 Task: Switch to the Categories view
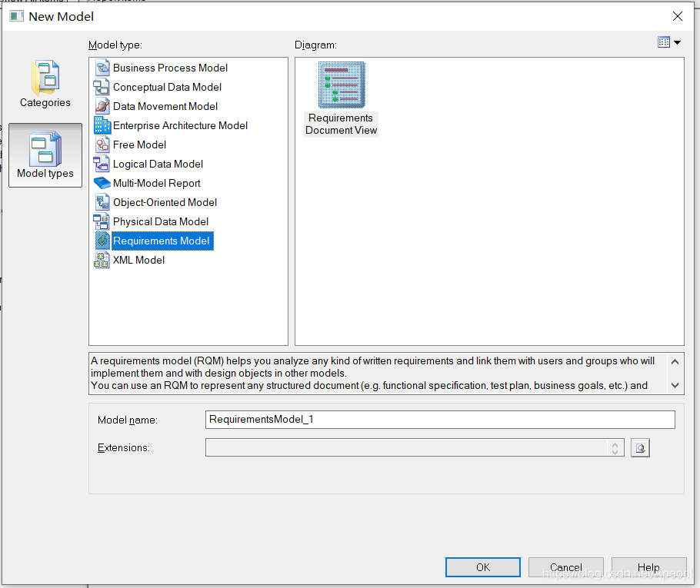pos(45,84)
